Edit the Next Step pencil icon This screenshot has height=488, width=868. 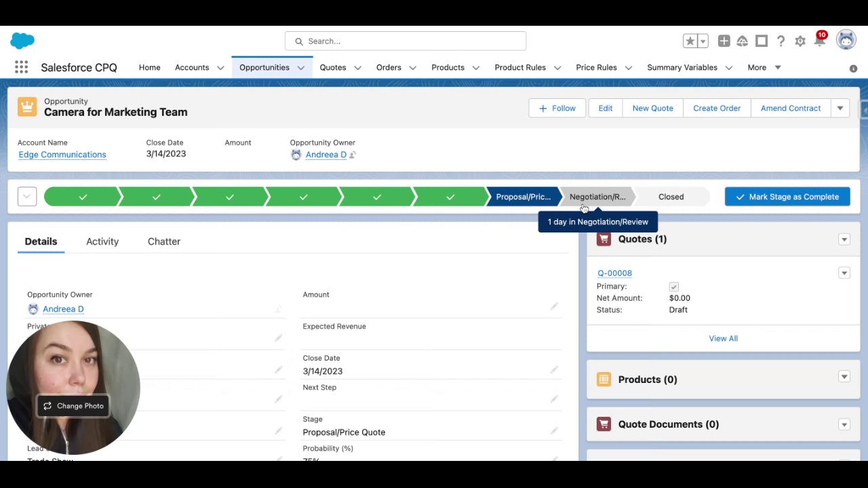pos(554,399)
